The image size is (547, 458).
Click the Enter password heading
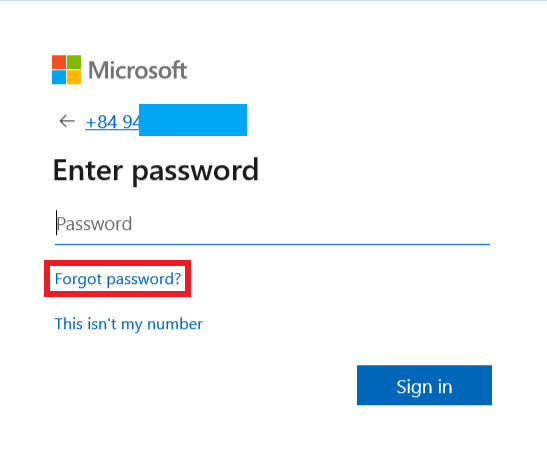pos(156,171)
